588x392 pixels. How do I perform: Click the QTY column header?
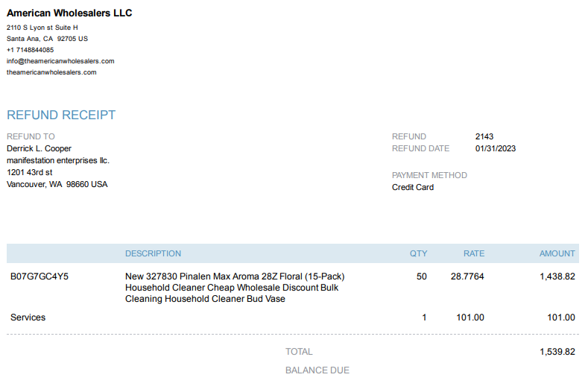point(418,253)
